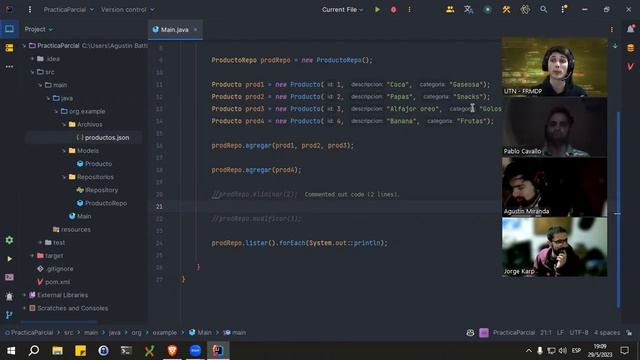
Task: Open the Maven tool window icon
Action: tap(631, 66)
